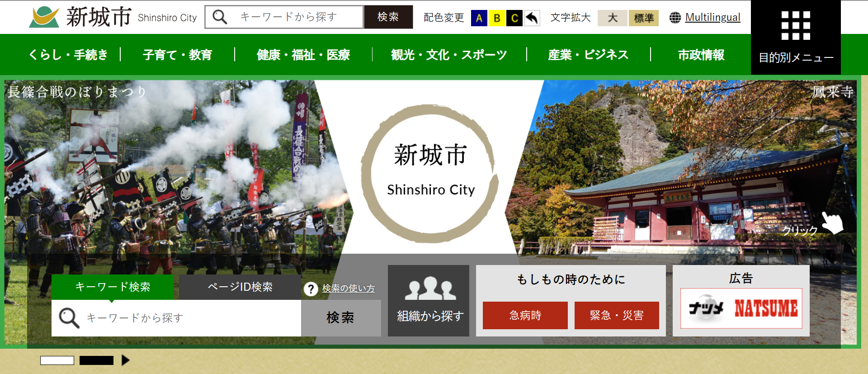The width and height of the screenshot is (868, 374).
Task: Reset color scheme with the arrow icon
Action: [532, 18]
